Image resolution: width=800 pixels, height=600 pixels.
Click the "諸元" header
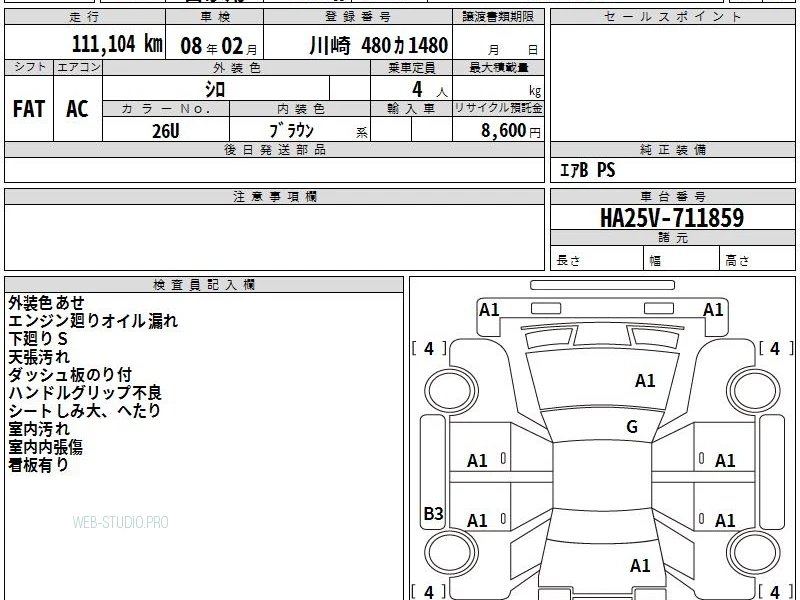(672, 238)
